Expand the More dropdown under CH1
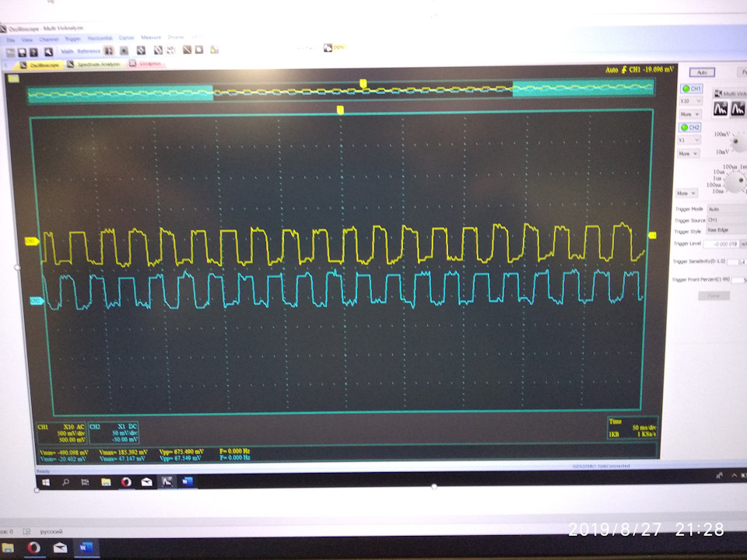Image resolution: width=747 pixels, height=560 pixels. point(689,114)
